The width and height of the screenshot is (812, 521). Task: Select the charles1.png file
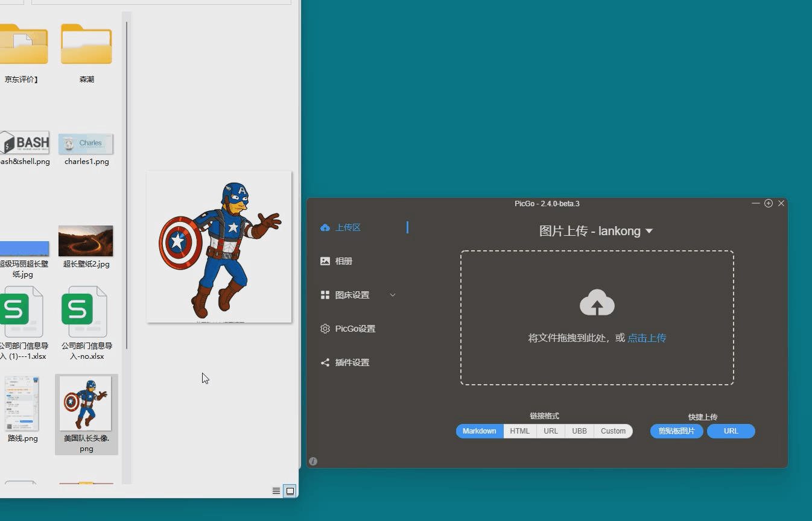(86, 148)
